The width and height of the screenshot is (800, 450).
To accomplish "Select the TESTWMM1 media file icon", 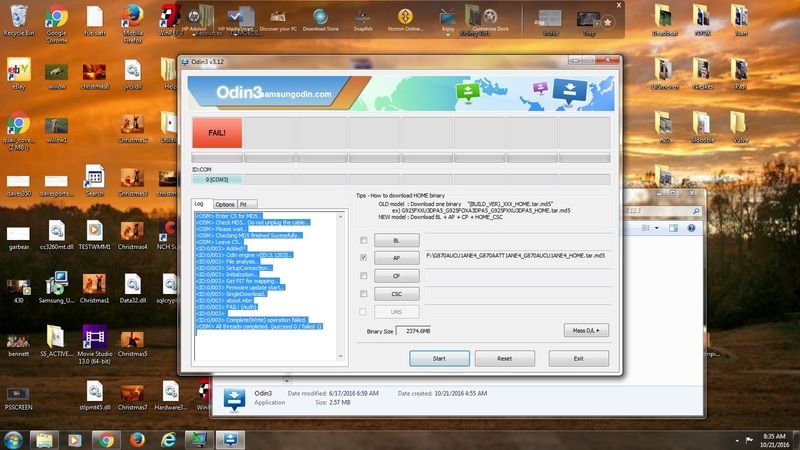I will click(x=94, y=235).
